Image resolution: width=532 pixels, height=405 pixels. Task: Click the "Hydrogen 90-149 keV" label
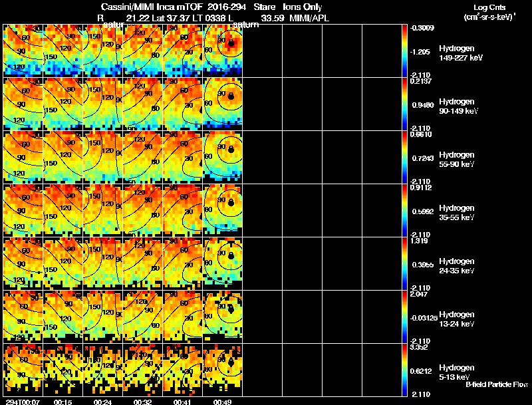[458, 106]
